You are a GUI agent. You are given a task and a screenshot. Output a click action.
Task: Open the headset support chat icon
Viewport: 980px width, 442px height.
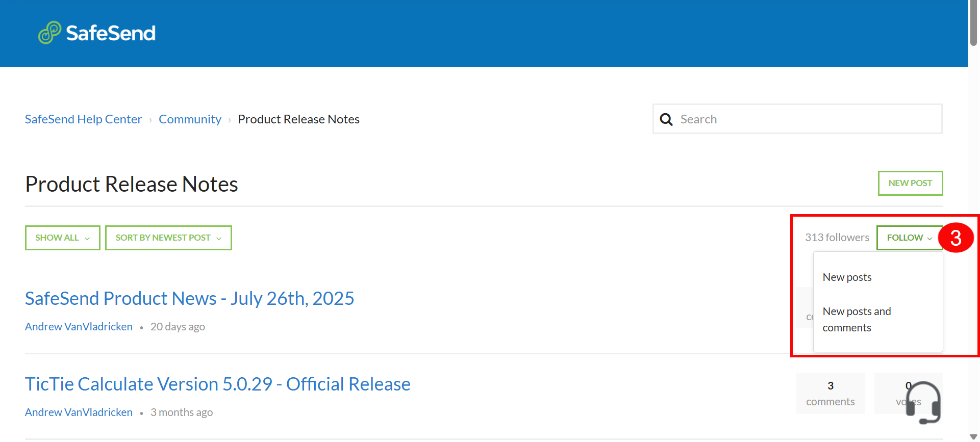[x=923, y=403]
